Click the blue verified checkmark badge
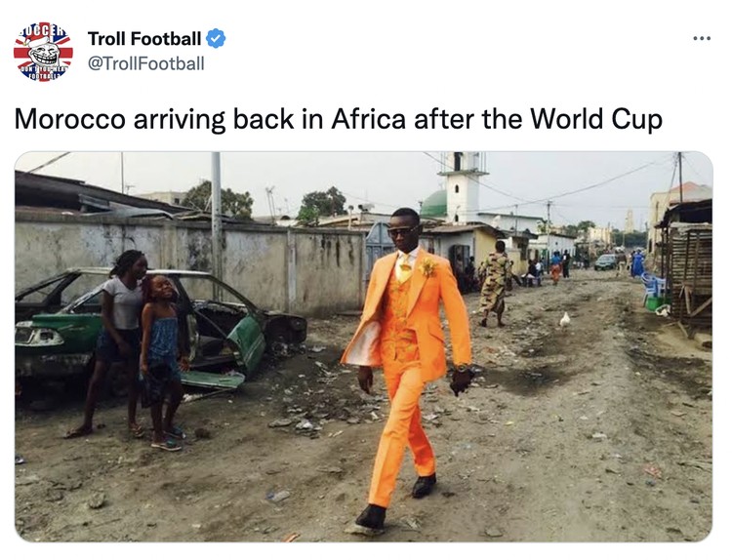The width and height of the screenshot is (732, 560). pos(216,39)
